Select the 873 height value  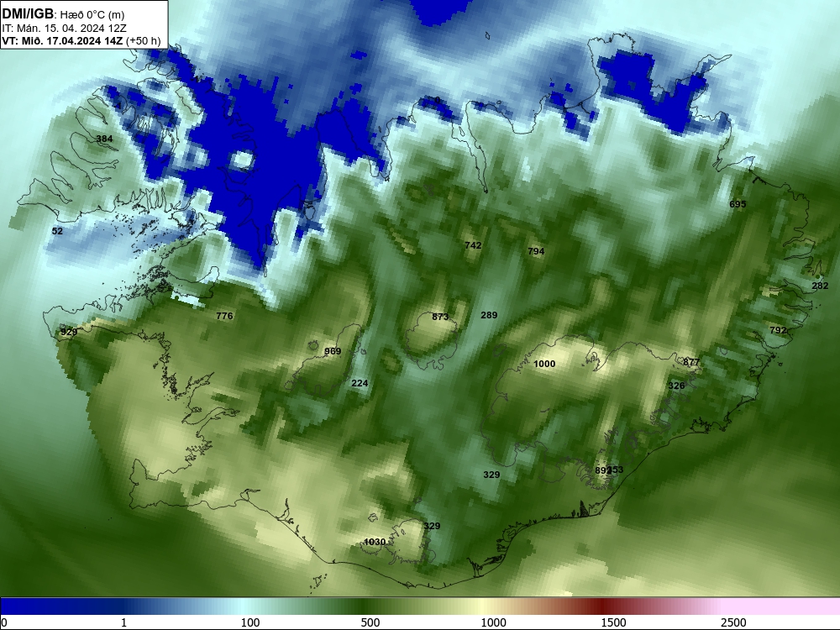440,316
